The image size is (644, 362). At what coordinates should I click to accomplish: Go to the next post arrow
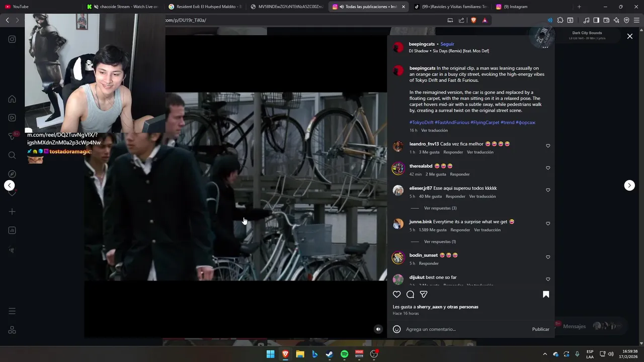point(629,186)
